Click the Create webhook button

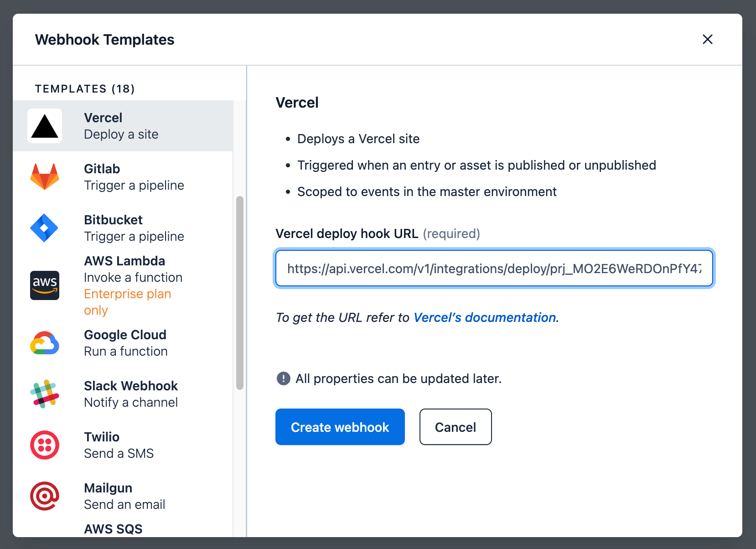[x=340, y=427]
